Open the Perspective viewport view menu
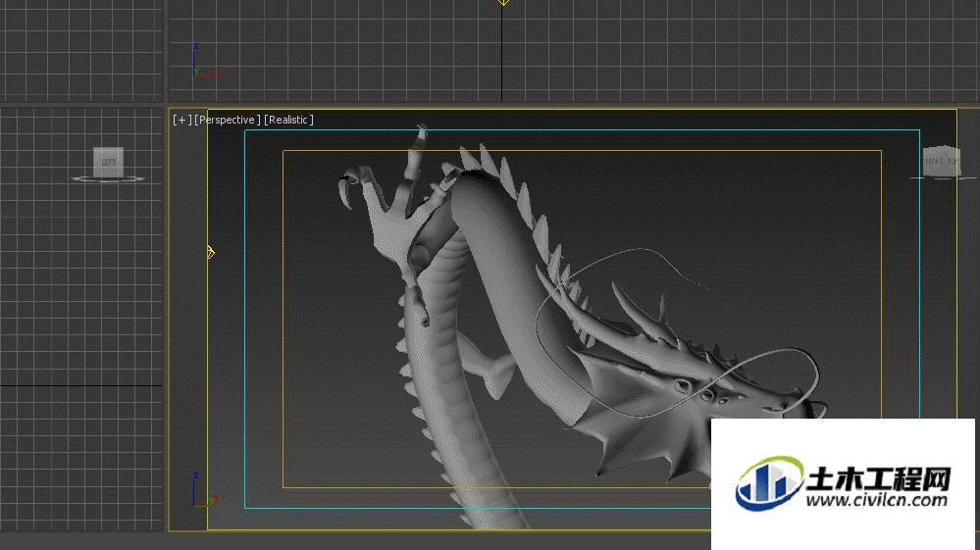 [x=228, y=120]
